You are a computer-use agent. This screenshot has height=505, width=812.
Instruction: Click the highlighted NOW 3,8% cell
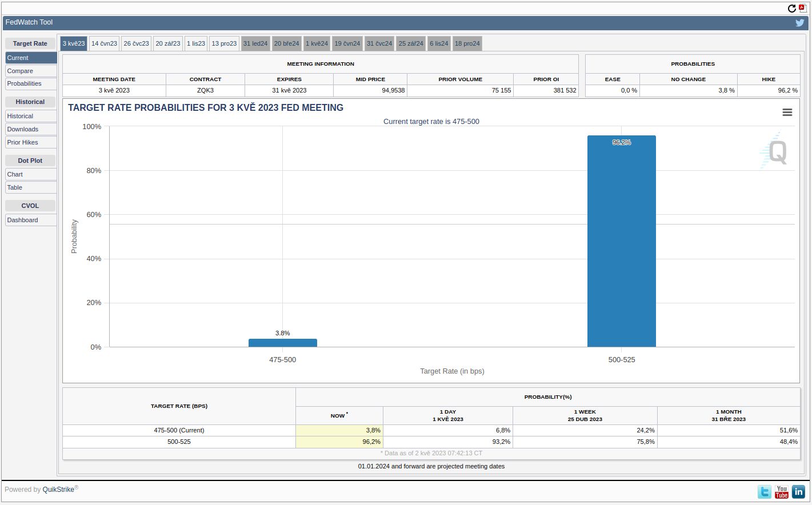click(339, 430)
